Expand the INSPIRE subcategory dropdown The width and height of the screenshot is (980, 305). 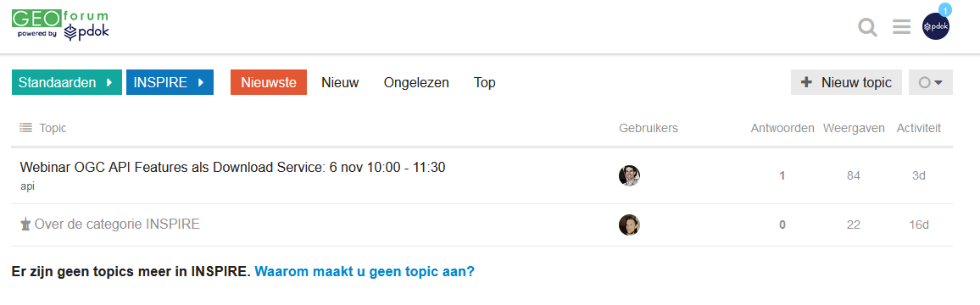pyautogui.click(x=170, y=82)
